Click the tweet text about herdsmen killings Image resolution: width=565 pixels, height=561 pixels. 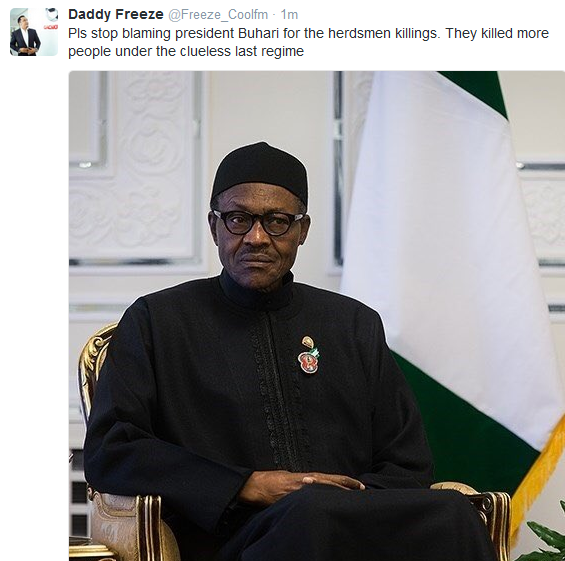308,42
